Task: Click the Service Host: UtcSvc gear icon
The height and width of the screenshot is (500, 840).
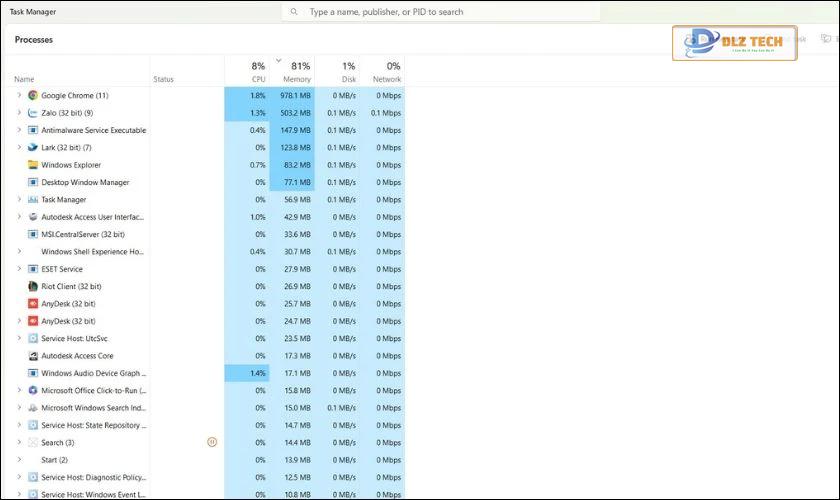Action: [x=33, y=339]
